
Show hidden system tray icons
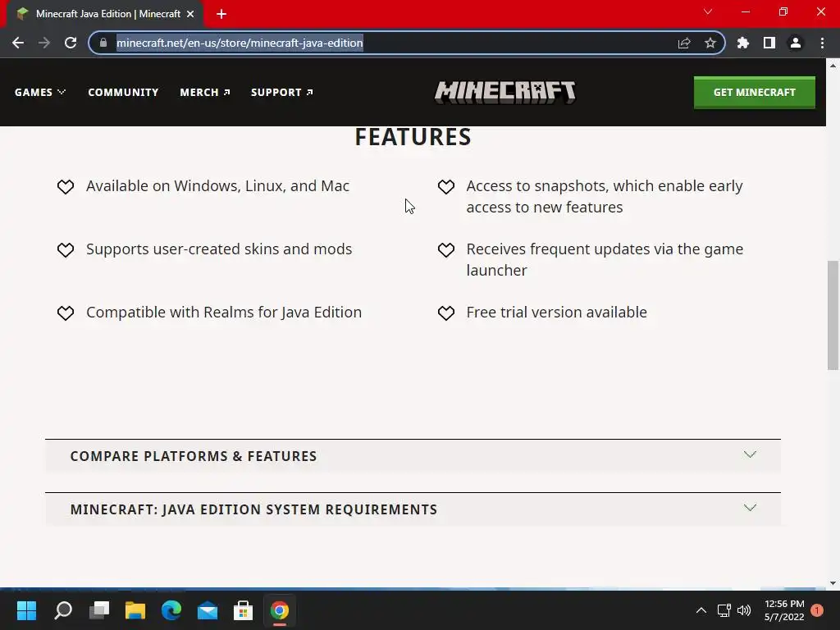701,610
